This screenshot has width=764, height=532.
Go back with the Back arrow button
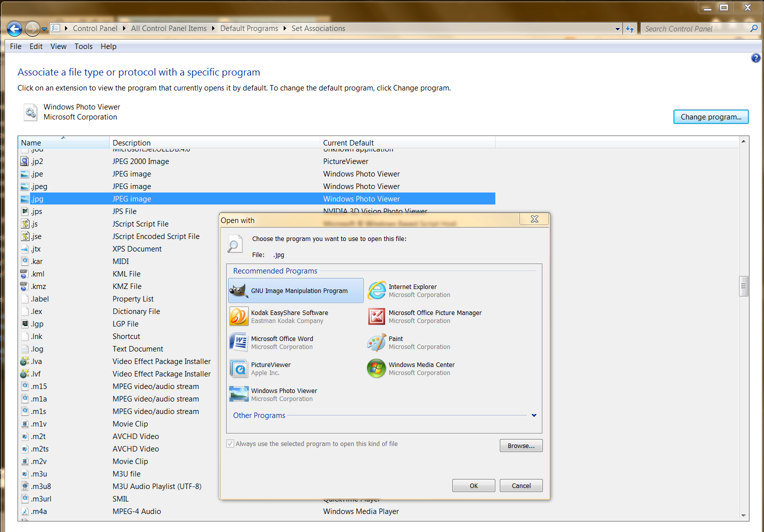[x=15, y=28]
